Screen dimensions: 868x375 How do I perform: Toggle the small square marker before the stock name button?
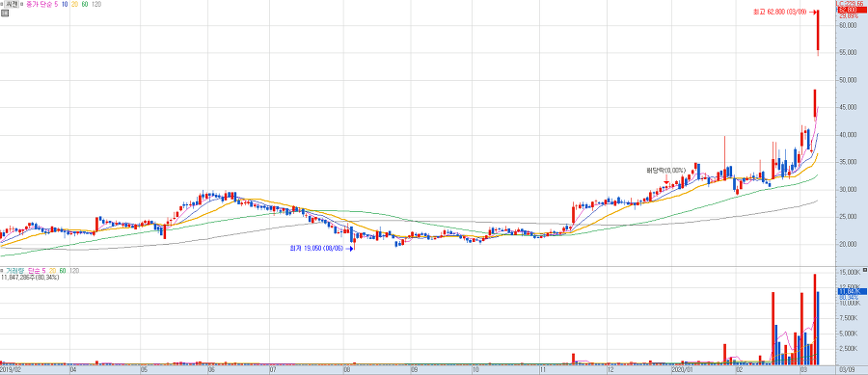tap(2, 4)
